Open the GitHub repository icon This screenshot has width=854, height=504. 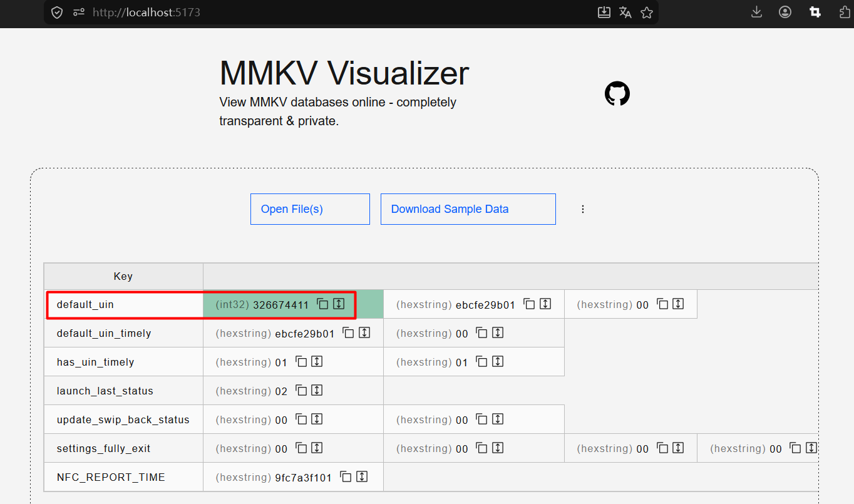click(x=617, y=93)
